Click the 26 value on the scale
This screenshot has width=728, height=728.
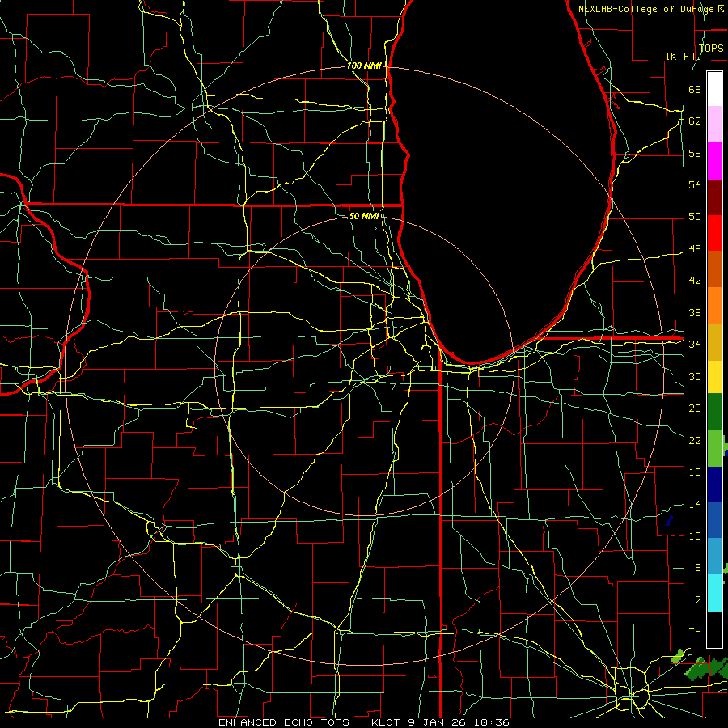[x=695, y=408]
